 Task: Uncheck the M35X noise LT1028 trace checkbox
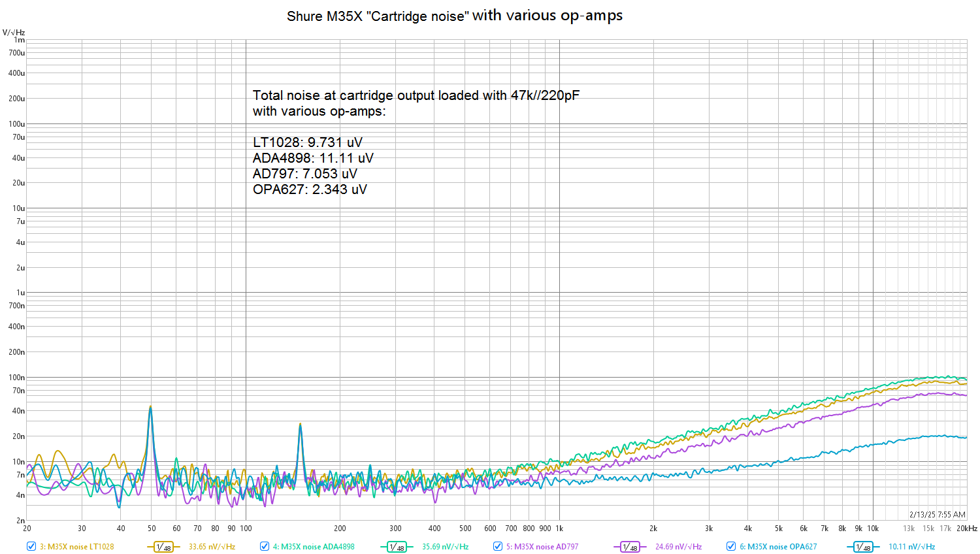point(31,546)
